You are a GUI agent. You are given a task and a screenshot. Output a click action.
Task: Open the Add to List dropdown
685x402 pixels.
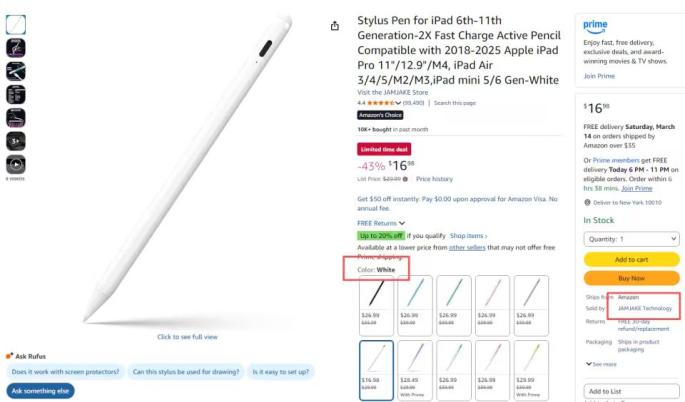tap(631, 391)
